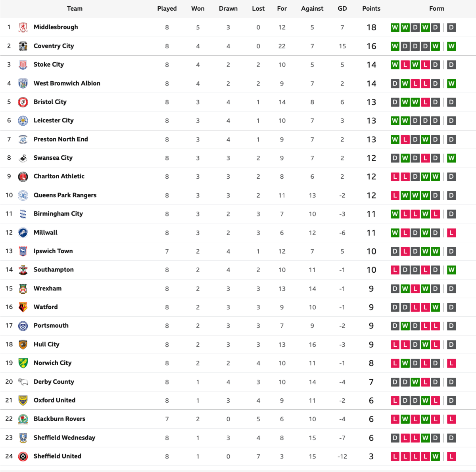Click the Blackburn Rovers rose badge
The width and height of the screenshot is (476, 472).
[23, 419]
